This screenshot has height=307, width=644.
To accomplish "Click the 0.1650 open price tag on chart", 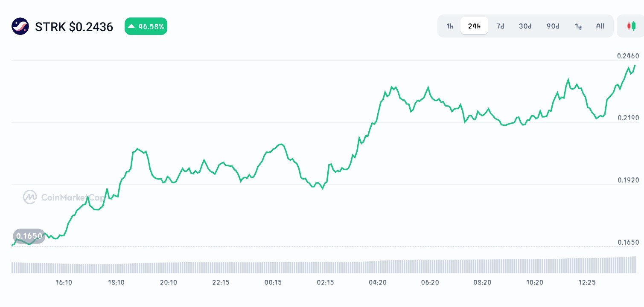I will (x=29, y=236).
